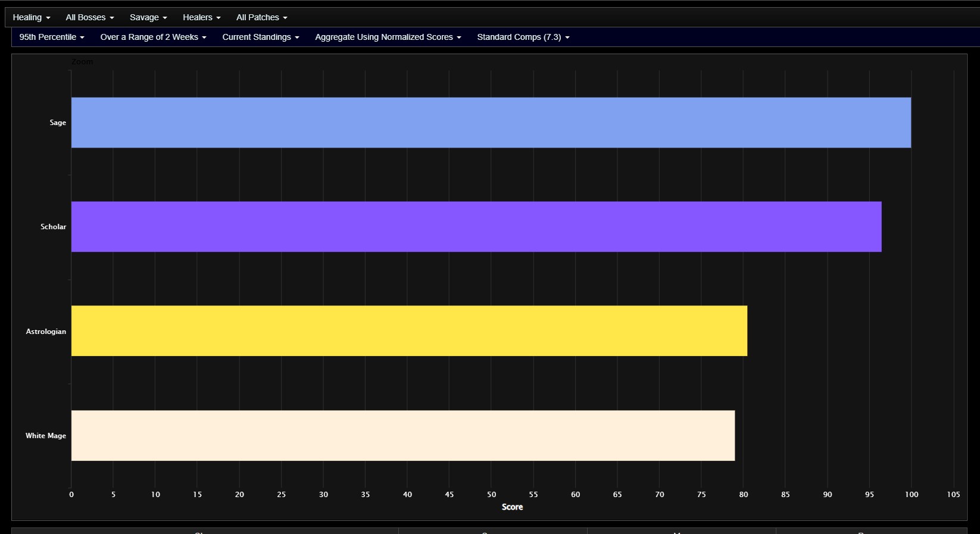
Task: Open the Healing metric dropdown
Action: [x=32, y=17]
